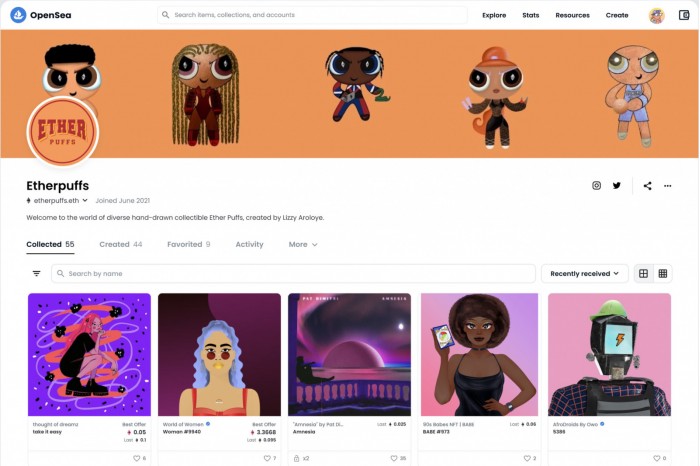700x466 pixels.
Task: Switch to small grid view
Action: coord(663,274)
